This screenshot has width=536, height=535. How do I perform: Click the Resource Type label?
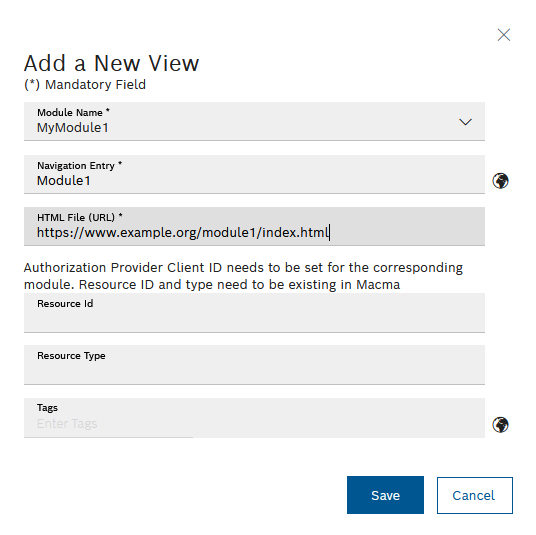point(71,356)
